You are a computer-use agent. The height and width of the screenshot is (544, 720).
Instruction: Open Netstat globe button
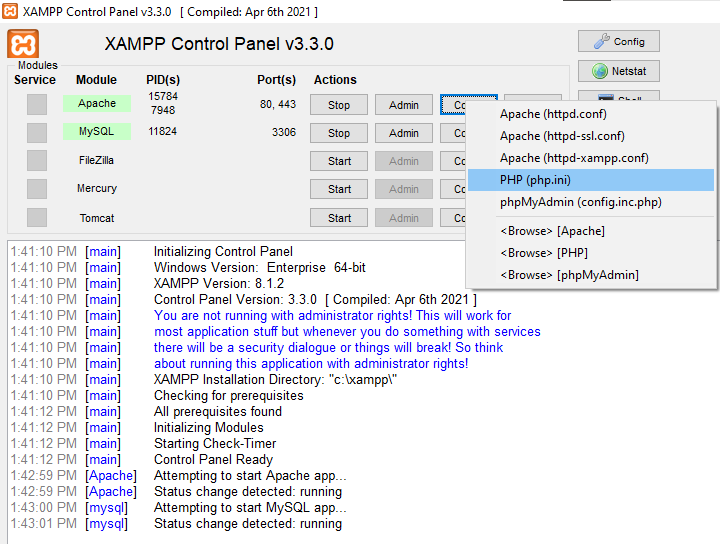click(x=618, y=72)
